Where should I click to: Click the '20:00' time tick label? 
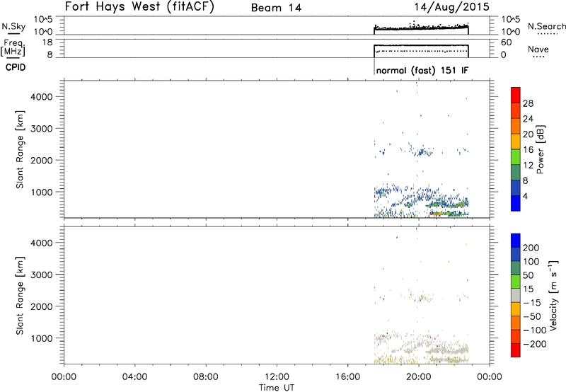[x=419, y=377]
